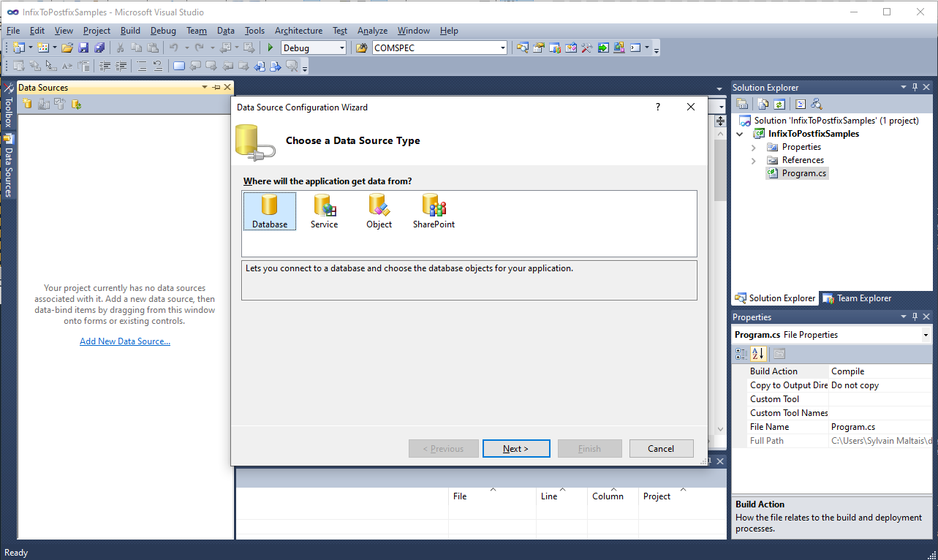The image size is (938, 560).
Task: Select the Database data source type
Action: [x=270, y=211]
